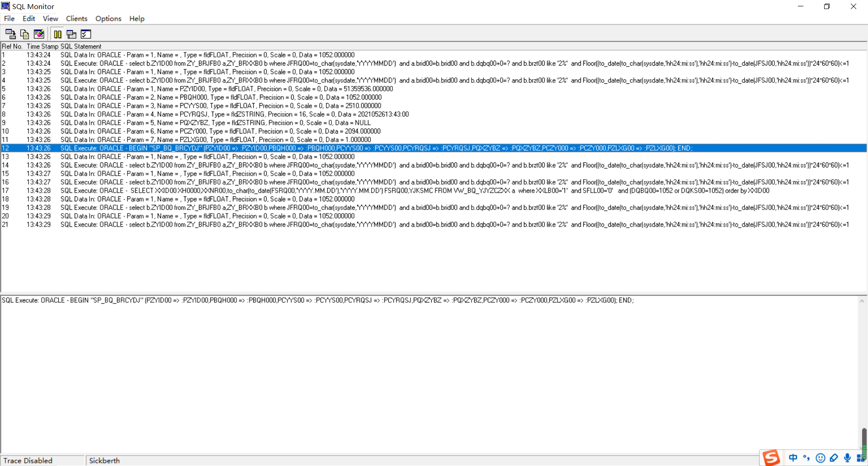Click the Sickberth status bar entry
The width and height of the screenshot is (868, 466).
pos(104,461)
